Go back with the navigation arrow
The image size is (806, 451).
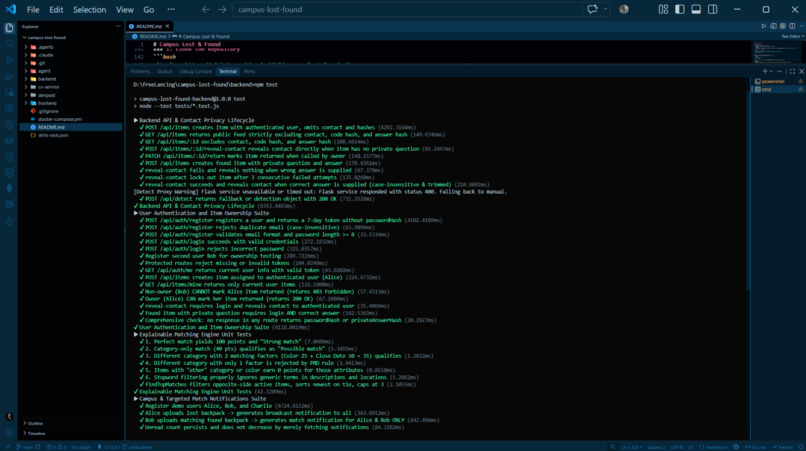pos(206,9)
